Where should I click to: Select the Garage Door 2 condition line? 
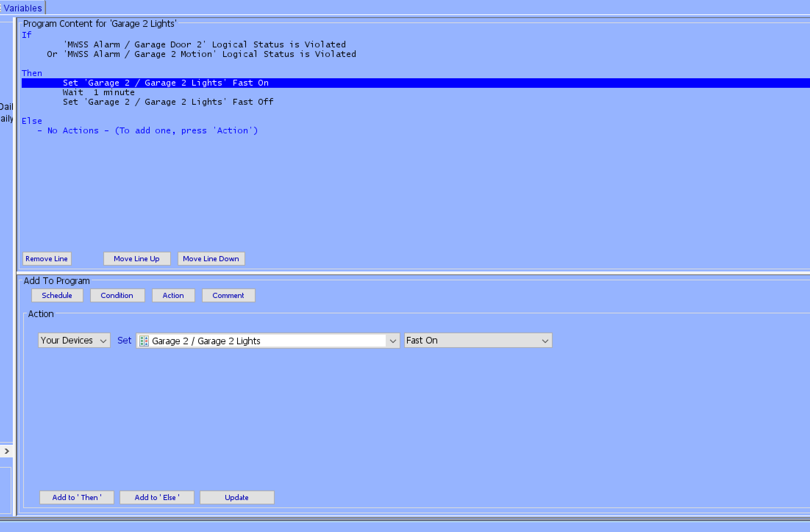[205, 45]
